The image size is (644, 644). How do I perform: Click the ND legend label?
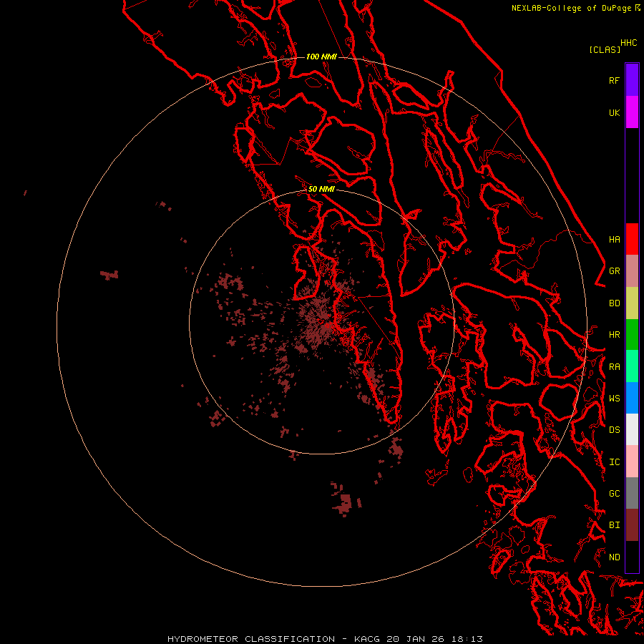614,557
